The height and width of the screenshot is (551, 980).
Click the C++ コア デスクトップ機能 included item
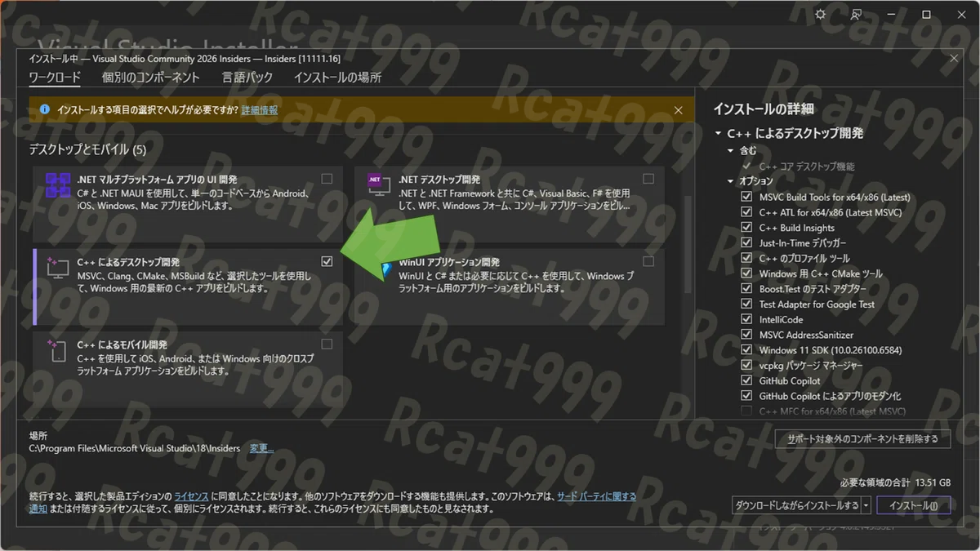[807, 167]
